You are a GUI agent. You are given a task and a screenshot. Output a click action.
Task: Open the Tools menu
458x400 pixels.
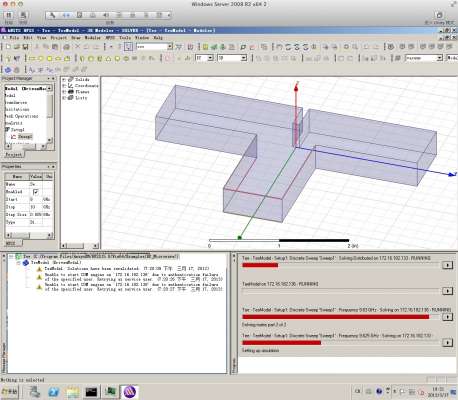125,38
